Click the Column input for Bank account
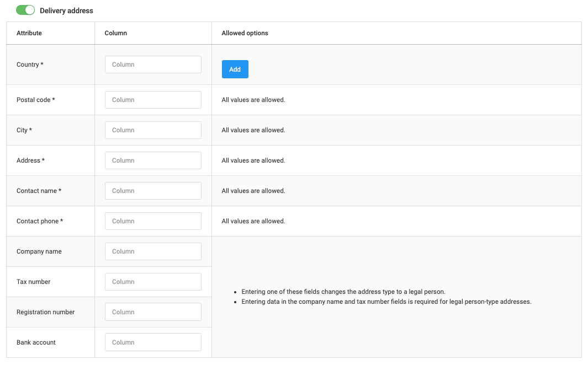The width and height of the screenshot is (588, 365). (x=153, y=342)
